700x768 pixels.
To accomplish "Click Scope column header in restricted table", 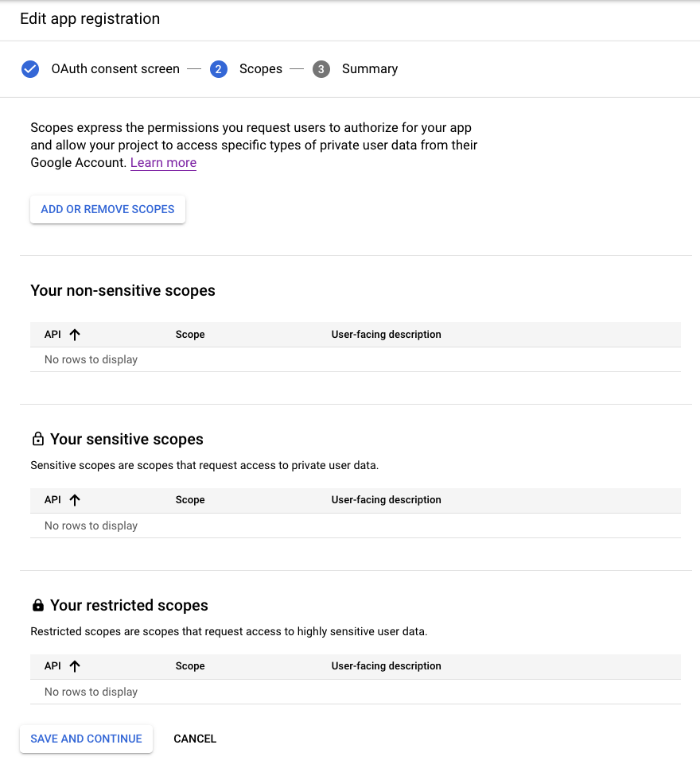I will pyautogui.click(x=190, y=666).
